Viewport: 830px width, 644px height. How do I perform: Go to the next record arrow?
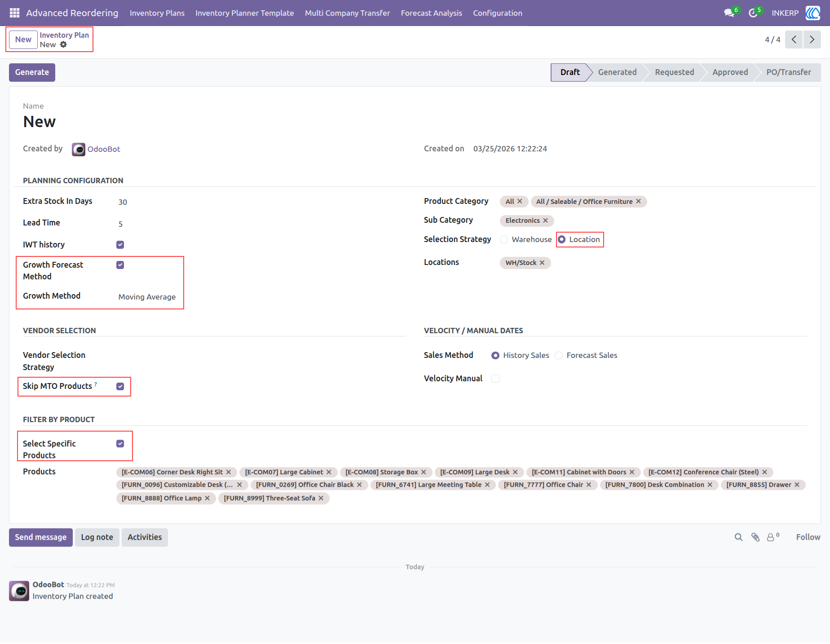pyautogui.click(x=812, y=40)
